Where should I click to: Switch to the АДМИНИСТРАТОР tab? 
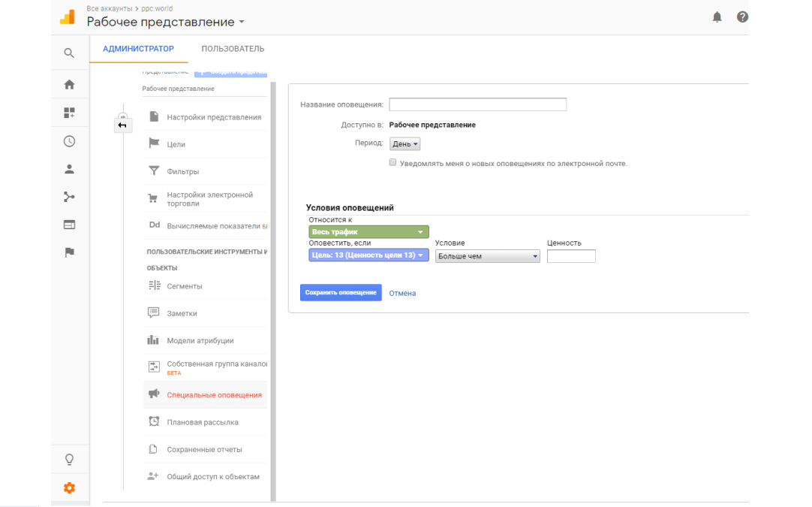pyautogui.click(x=138, y=49)
